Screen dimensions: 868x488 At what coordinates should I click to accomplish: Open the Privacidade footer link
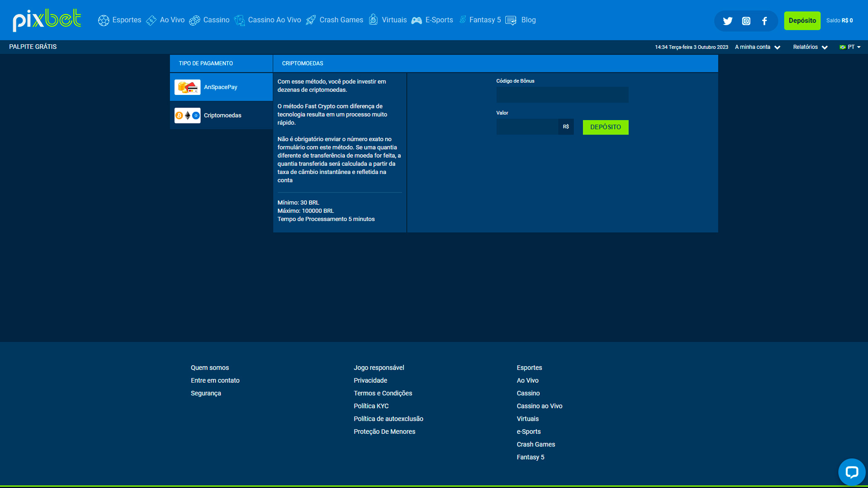[x=370, y=380]
